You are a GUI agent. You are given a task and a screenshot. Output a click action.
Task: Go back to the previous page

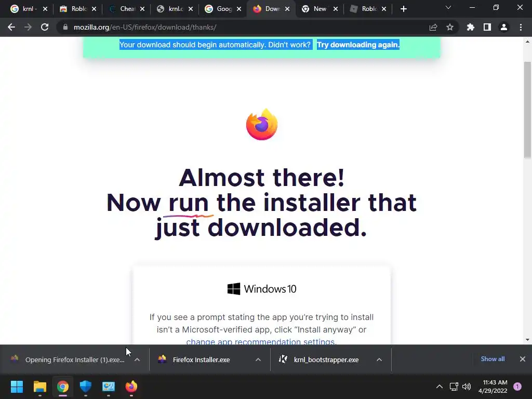[x=11, y=27]
